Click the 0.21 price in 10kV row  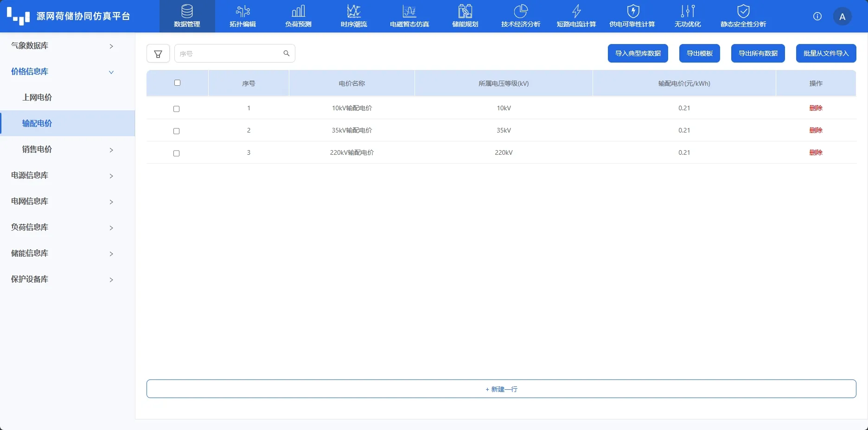pyautogui.click(x=684, y=108)
